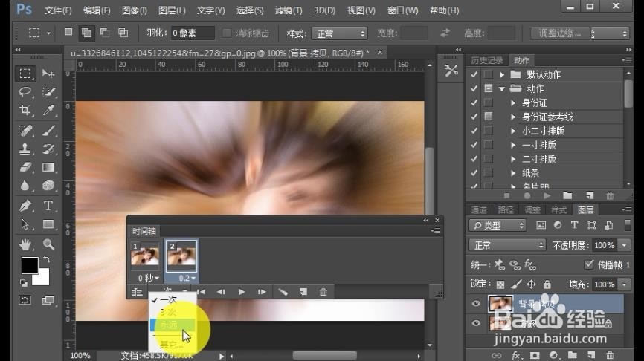Select the Rectangular Marquee tool

click(x=25, y=74)
